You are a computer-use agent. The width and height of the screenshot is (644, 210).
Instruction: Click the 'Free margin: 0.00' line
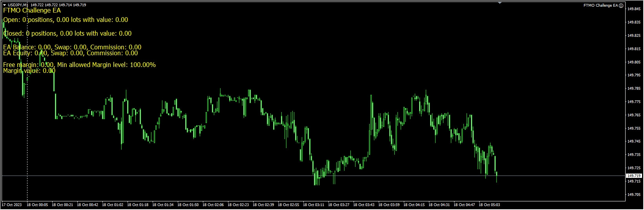pyautogui.click(x=79, y=65)
